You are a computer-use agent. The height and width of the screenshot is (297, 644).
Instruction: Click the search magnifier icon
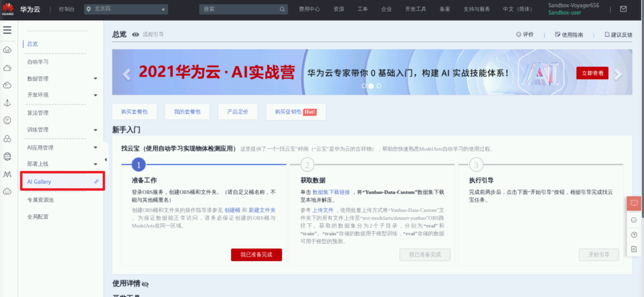[282, 9]
